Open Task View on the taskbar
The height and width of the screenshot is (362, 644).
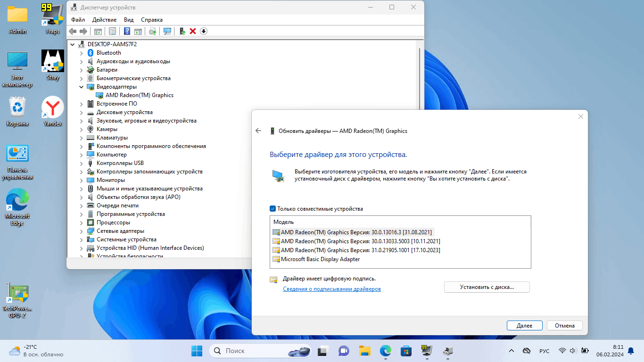pyautogui.click(x=322, y=351)
